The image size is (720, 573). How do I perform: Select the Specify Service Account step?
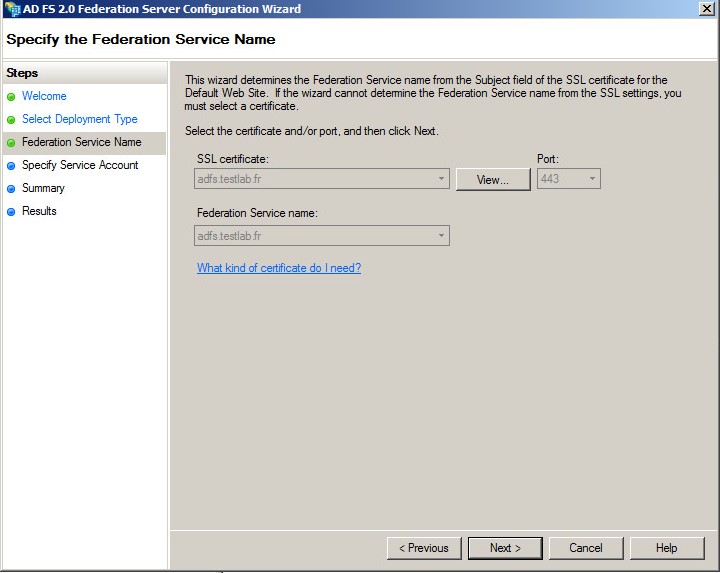[x=80, y=165]
